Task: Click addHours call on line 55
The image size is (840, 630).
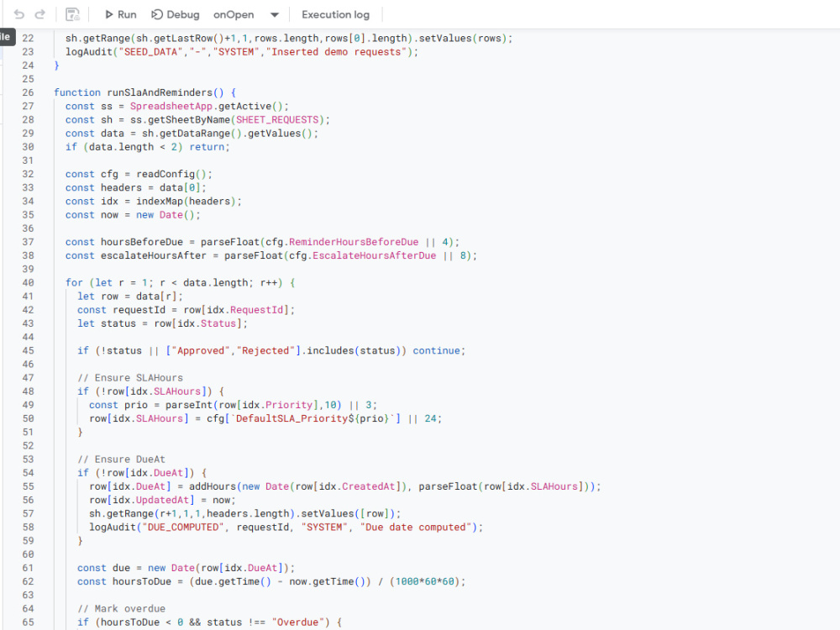Action: pyautogui.click(x=213, y=486)
